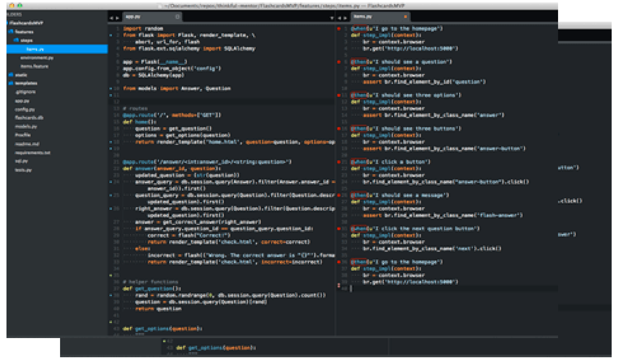
Task: Open config.py from the sidebar
Action: [x=25, y=109]
